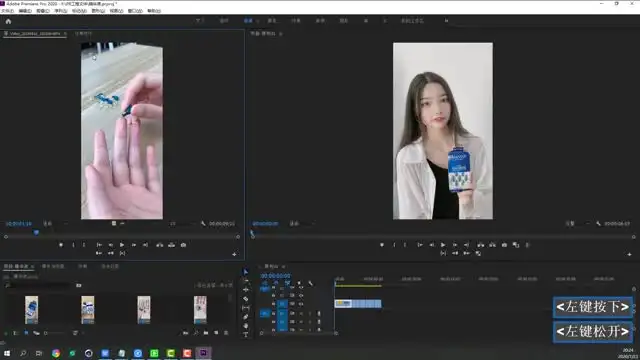640x360 pixels.
Task: Select the Hand tool
Action: (245, 326)
